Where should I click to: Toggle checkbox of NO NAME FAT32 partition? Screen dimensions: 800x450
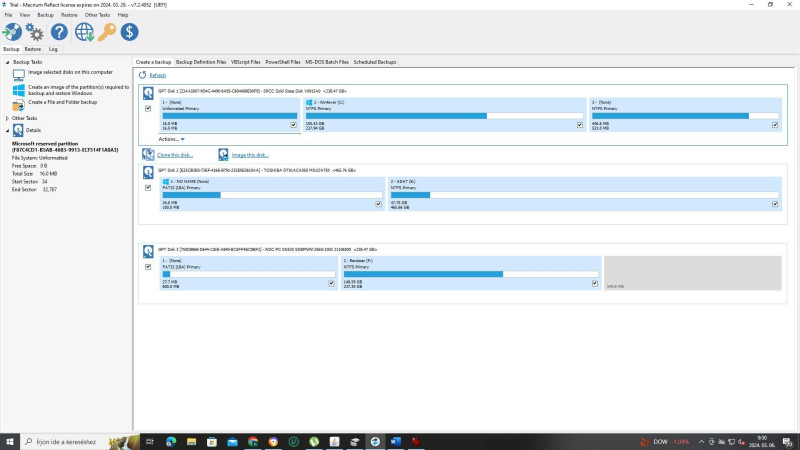pos(379,204)
